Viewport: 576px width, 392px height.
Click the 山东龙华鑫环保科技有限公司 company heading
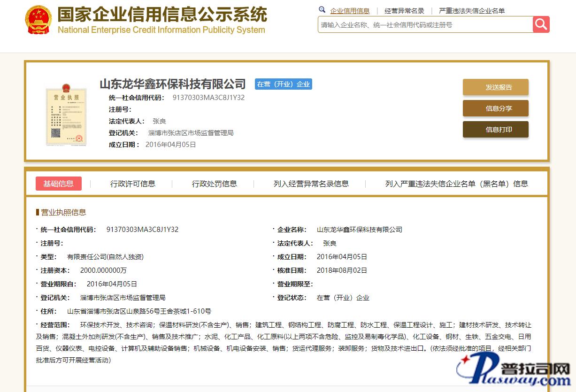pyautogui.click(x=173, y=84)
